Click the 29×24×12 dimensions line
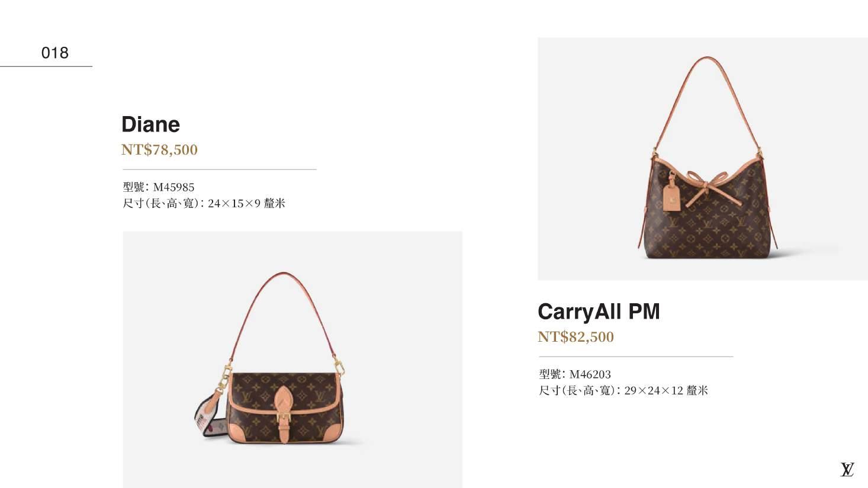This screenshot has width=868, height=488. 623,391
